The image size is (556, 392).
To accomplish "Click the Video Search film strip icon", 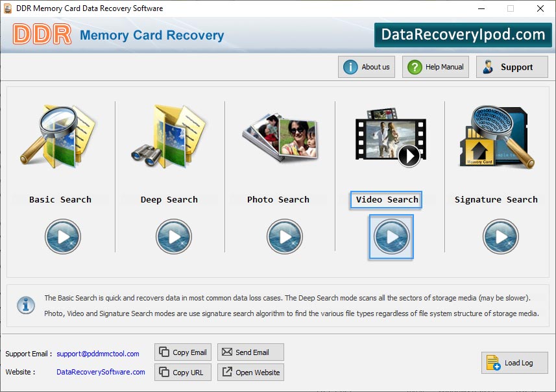I will pos(391,138).
